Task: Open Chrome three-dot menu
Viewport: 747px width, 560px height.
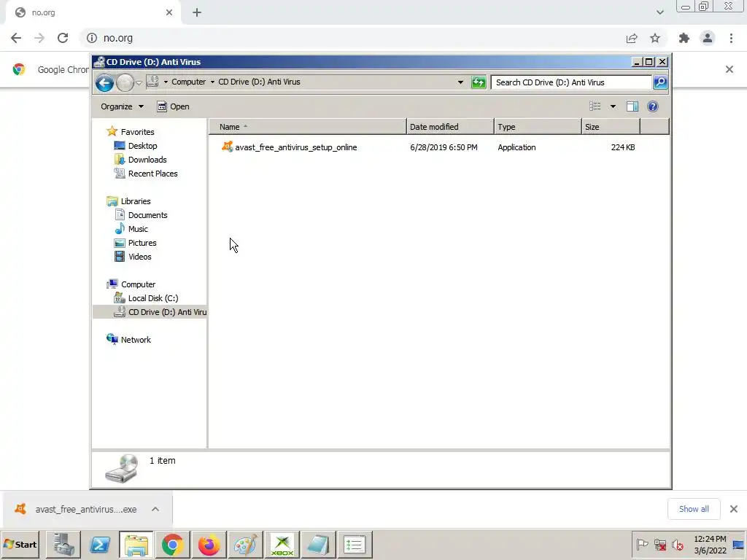Action: [x=731, y=38]
